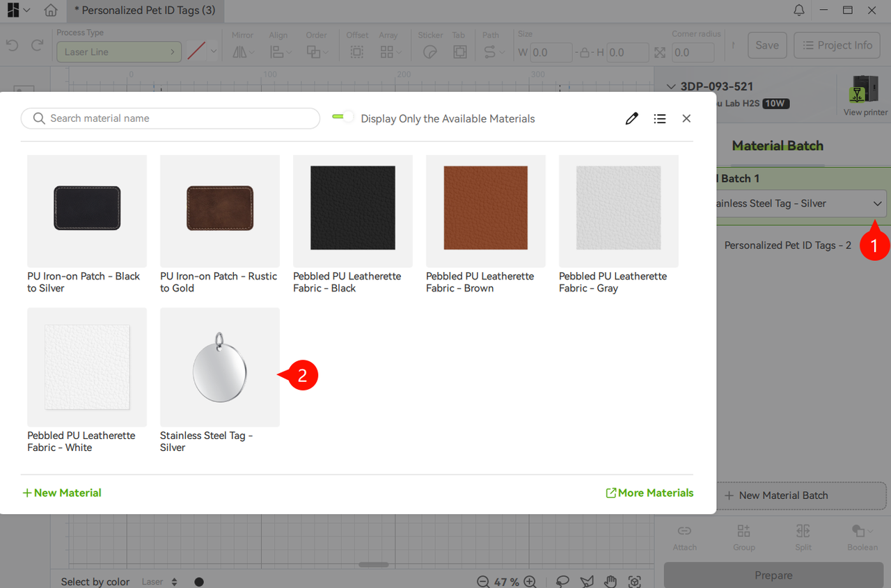Select the Personalized Pet ID Tags (3) tab
Screen dimensions: 891x588
pyautogui.click(x=144, y=10)
